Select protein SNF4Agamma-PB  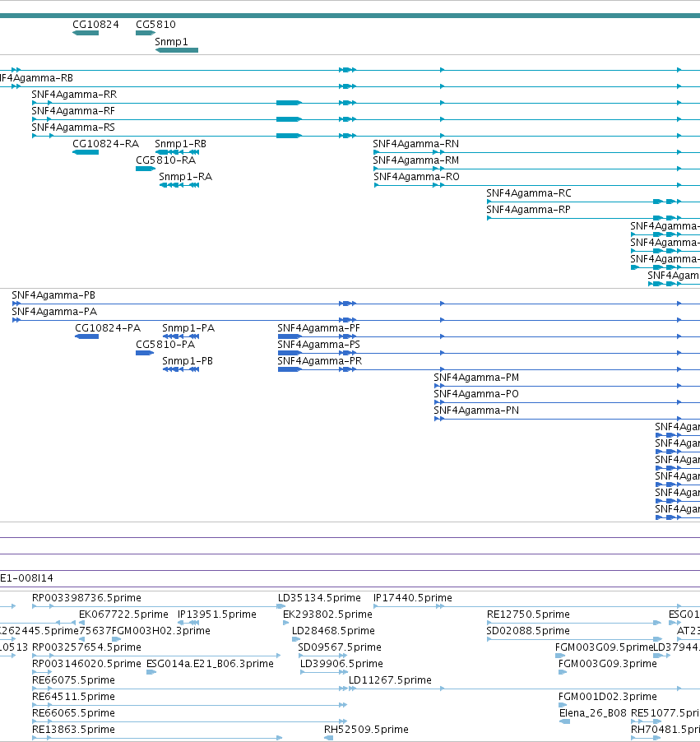coord(53,294)
